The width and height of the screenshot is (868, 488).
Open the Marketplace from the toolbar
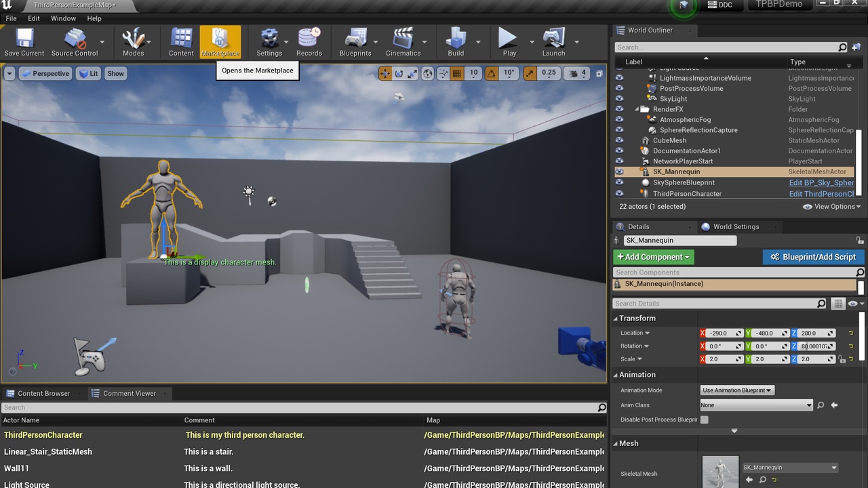(220, 42)
